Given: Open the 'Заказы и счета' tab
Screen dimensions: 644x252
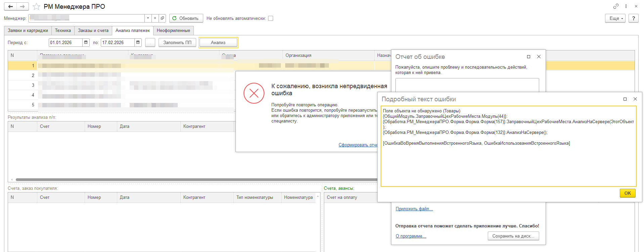Looking at the screenshot, I should [x=93, y=30].
